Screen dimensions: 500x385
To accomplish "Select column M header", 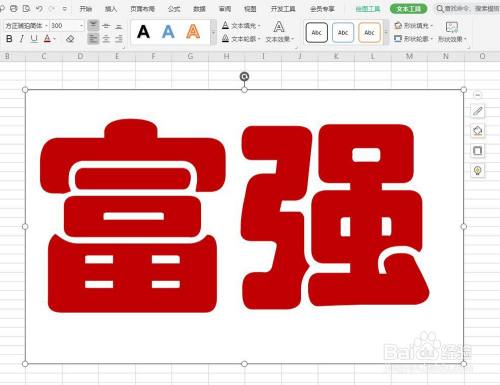I will (x=409, y=56).
